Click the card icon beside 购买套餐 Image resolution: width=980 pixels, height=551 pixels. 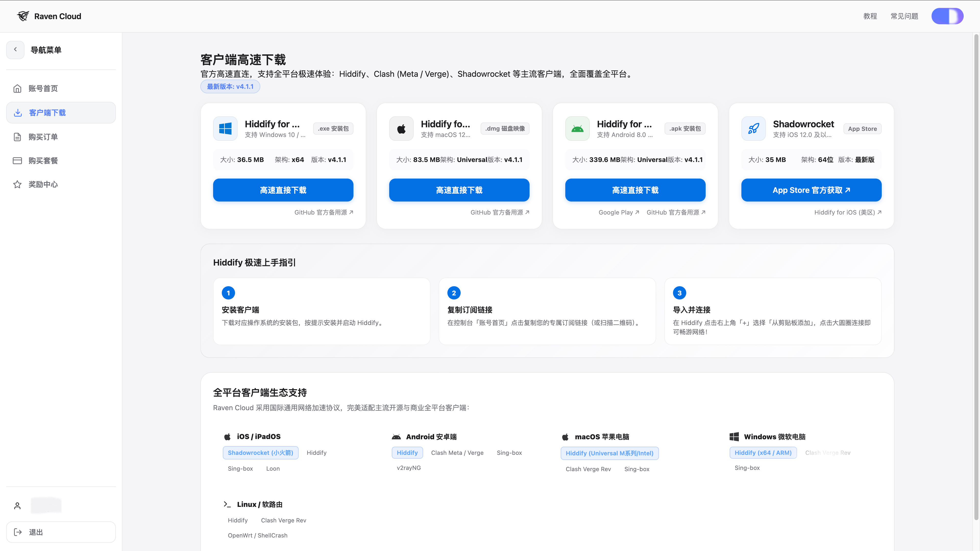(x=17, y=160)
